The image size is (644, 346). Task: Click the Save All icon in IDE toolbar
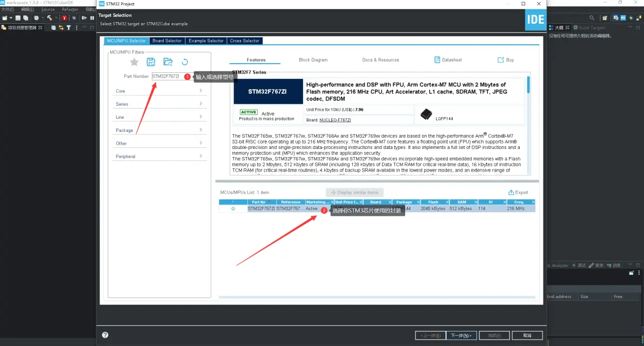pyautogui.click(x=25, y=18)
